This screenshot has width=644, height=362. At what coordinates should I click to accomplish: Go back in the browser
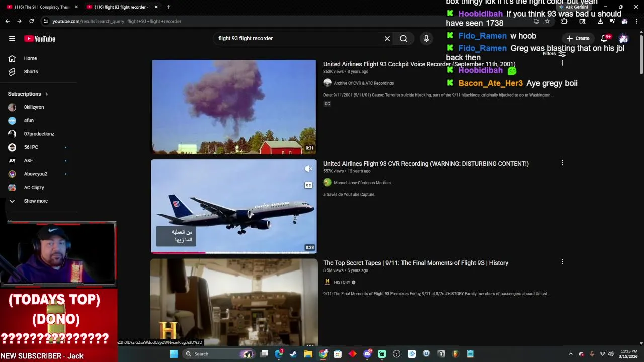pyautogui.click(x=7, y=21)
